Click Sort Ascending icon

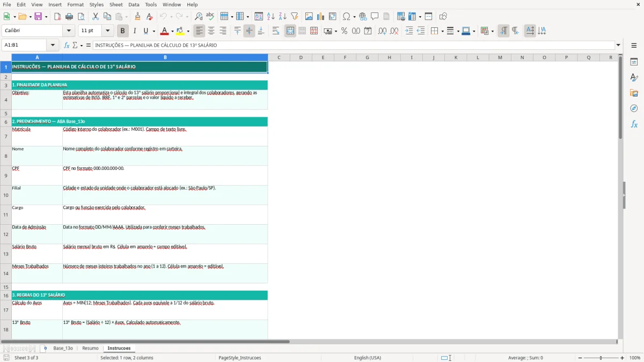[271, 17]
